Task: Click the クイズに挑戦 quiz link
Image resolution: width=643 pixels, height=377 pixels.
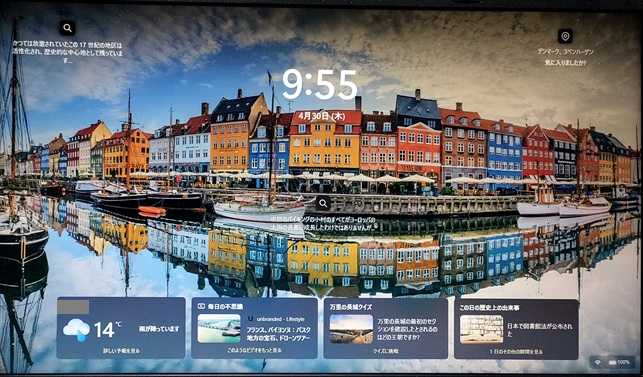Action: tap(385, 351)
